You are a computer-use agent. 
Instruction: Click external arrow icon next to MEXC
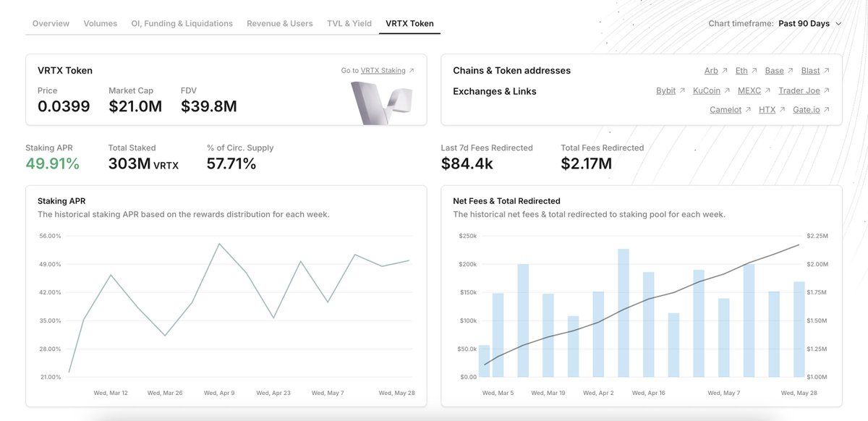click(768, 91)
